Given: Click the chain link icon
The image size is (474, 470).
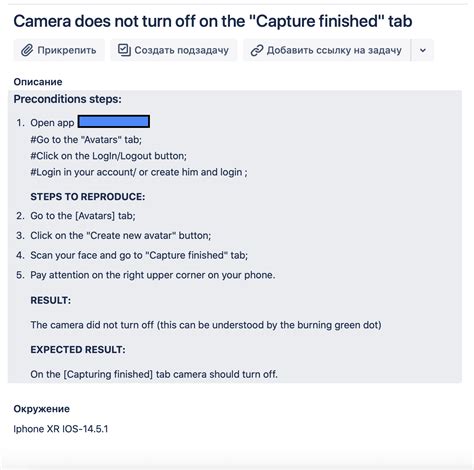Looking at the screenshot, I should coord(257,50).
